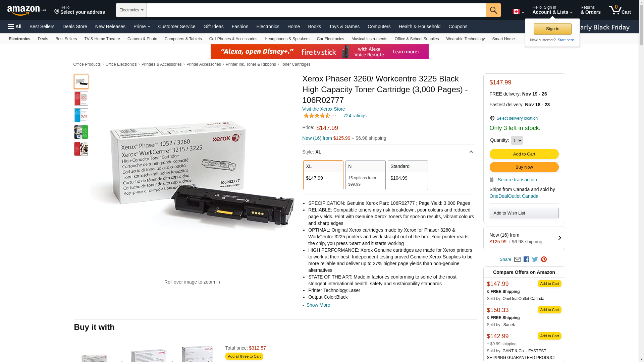Open Deals Store in navigation bar
Viewport: 644px width, 362px height.
[x=75, y=26]
